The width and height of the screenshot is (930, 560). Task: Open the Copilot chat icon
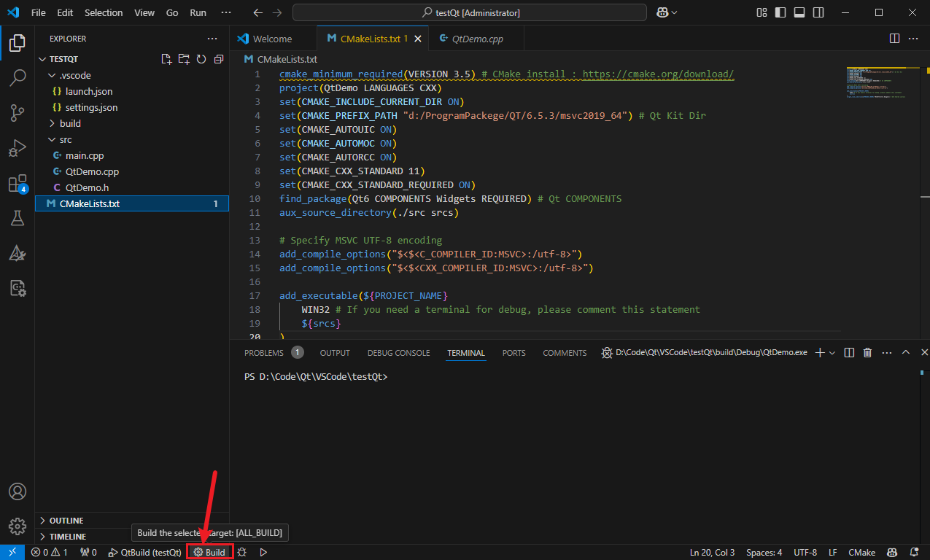662,12
